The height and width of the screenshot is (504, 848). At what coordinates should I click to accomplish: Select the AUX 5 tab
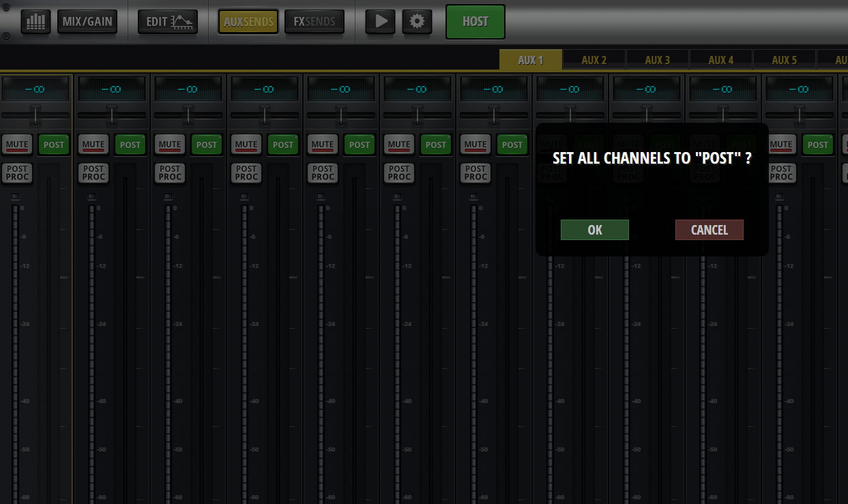[x=785, y=59]
